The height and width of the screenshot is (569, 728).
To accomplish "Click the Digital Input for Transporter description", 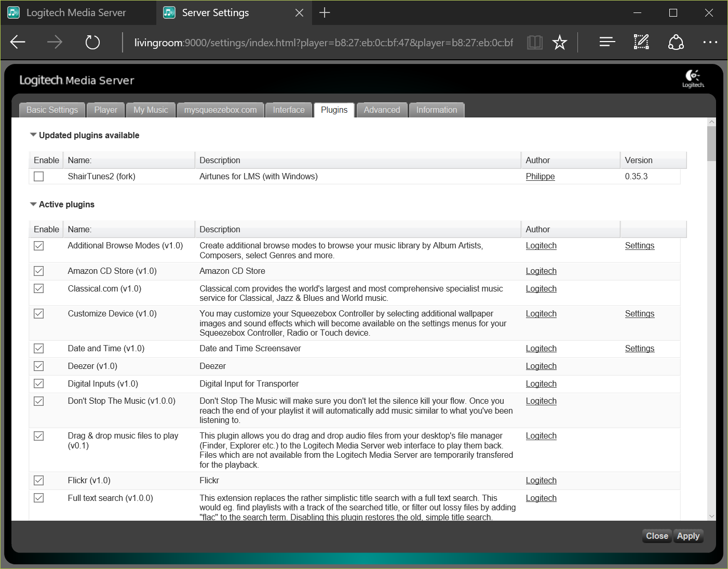I will point(249,384).
